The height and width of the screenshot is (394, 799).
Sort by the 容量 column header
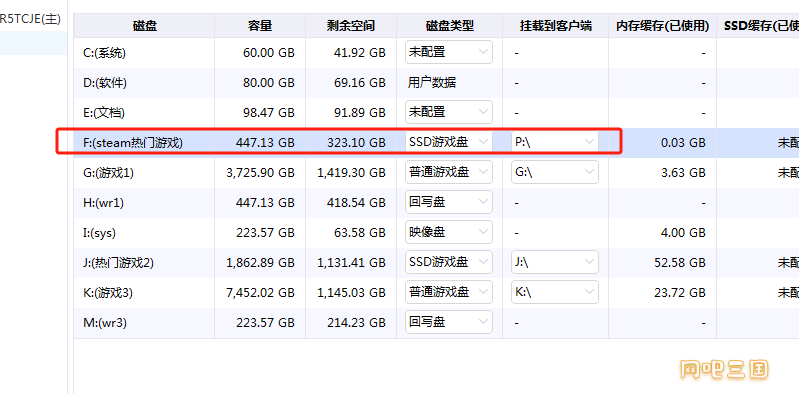coord(260,25)
